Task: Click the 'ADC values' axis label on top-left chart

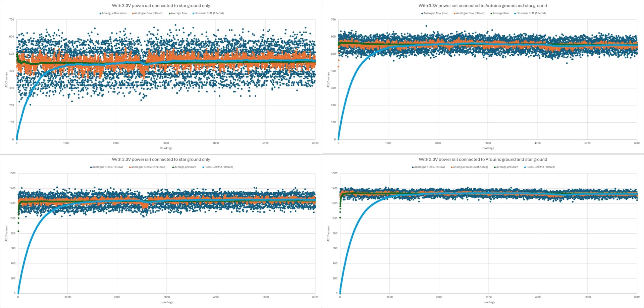Action: pos(6,80)
